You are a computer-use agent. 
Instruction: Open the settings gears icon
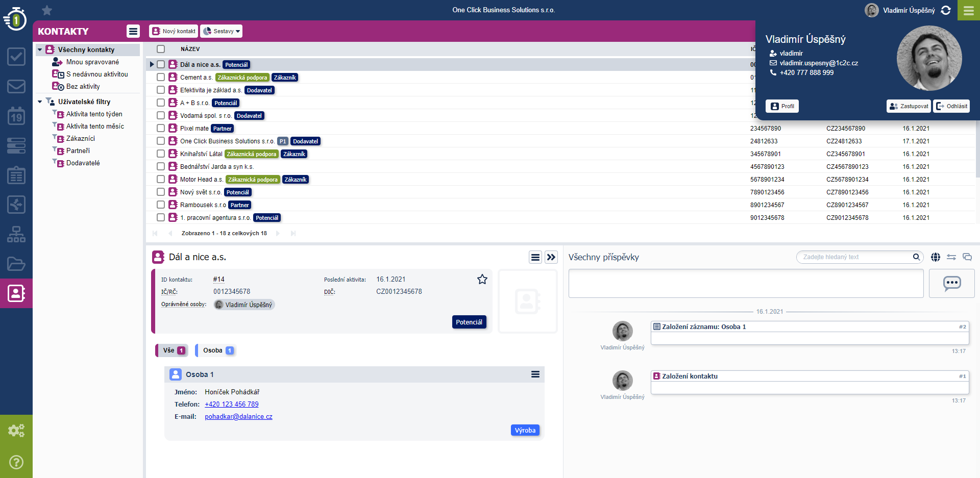[x=16, y=431]
